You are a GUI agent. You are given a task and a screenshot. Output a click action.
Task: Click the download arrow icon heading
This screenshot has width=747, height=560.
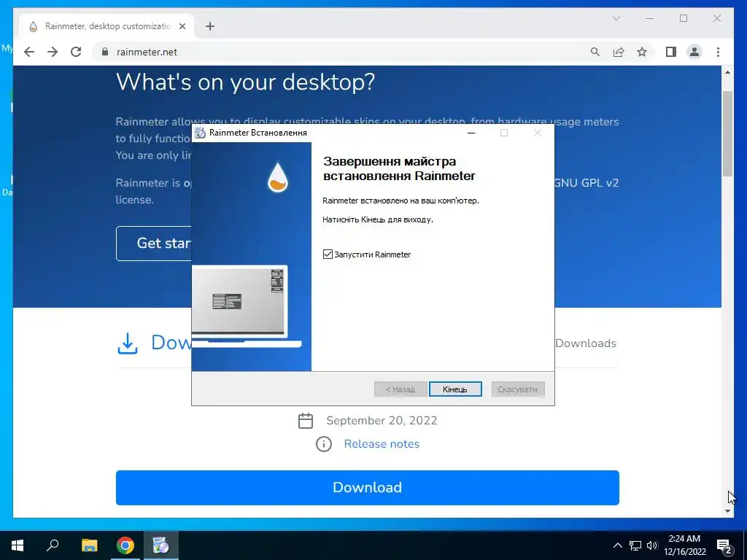click(x=128, y=343)
